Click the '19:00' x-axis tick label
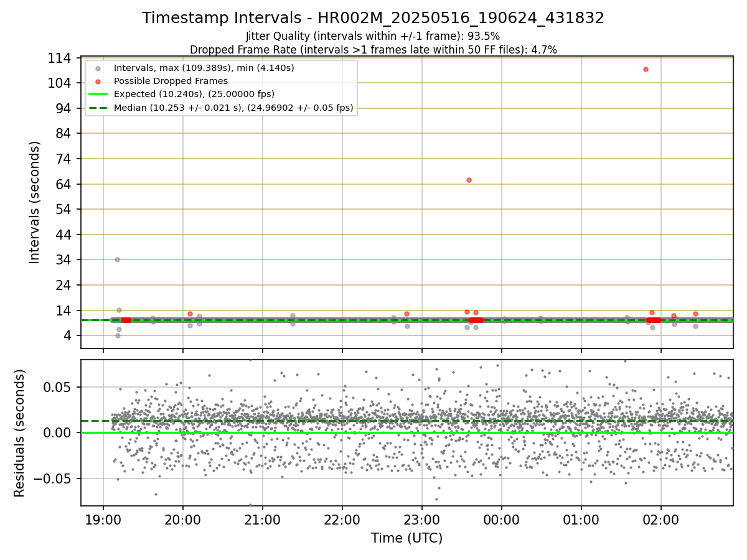Screen dimensions: 747x560 (x=103, y=520)
